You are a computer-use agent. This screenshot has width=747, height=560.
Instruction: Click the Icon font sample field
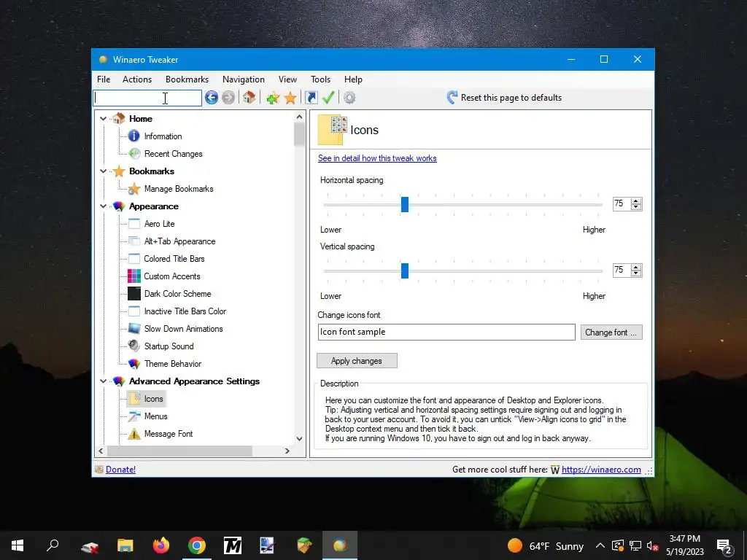446,332
